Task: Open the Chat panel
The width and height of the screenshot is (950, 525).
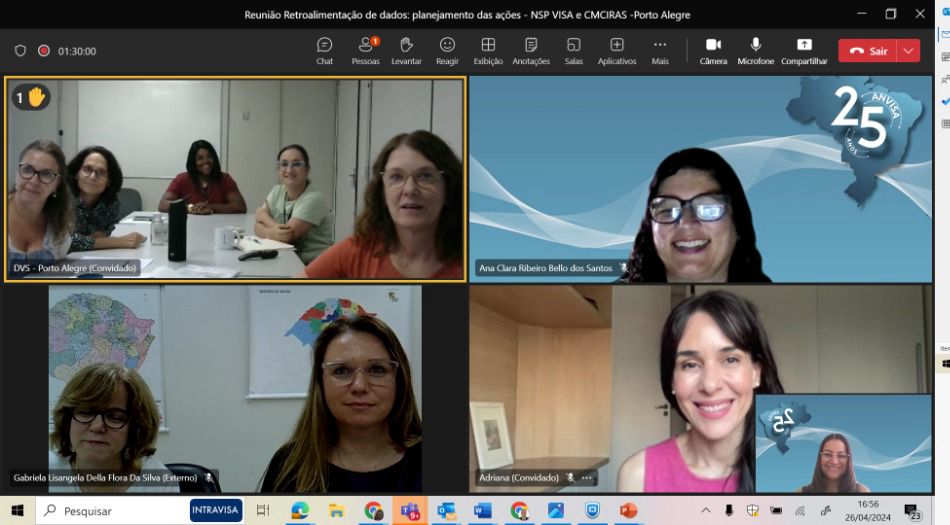Action: (x=324, y=51)
